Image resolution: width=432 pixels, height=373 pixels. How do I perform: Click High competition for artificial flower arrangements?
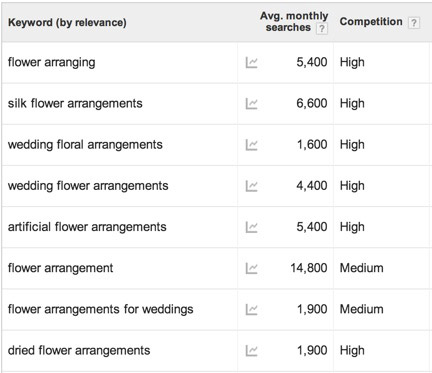[x=352, y=227]
